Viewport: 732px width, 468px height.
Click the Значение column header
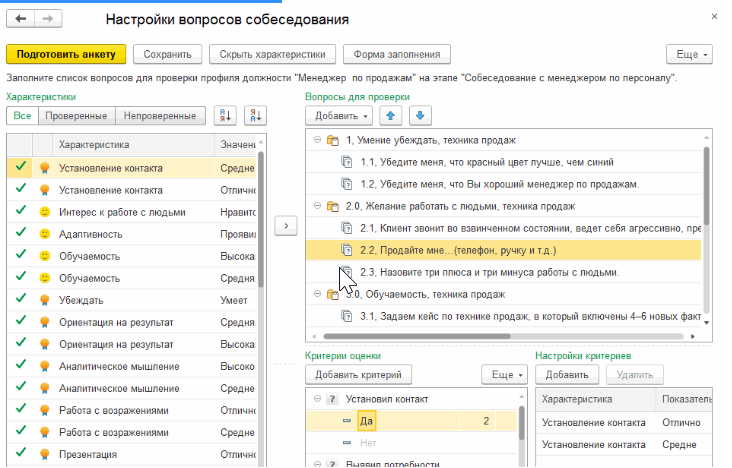pyautogui.click(x=236, y=144)
